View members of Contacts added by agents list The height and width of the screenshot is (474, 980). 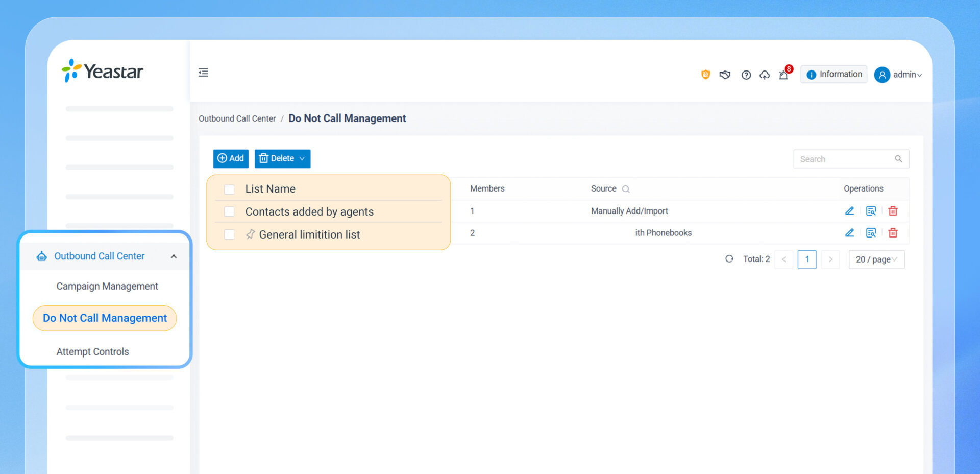click(x=871, y=211)
